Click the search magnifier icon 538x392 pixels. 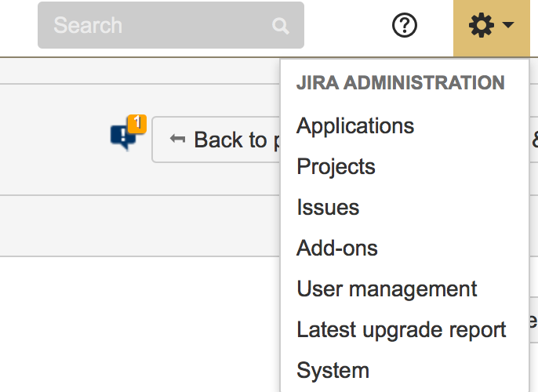pos(281,26)
